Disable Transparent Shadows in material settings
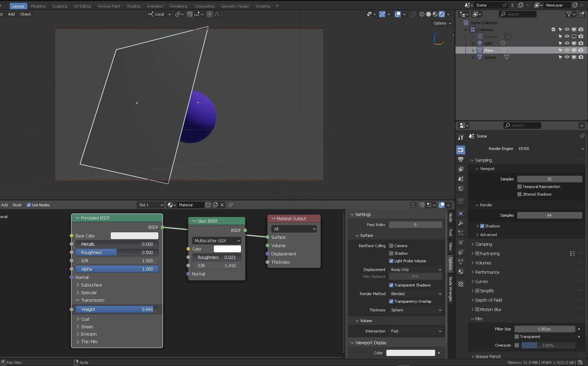 click(391, 285)
